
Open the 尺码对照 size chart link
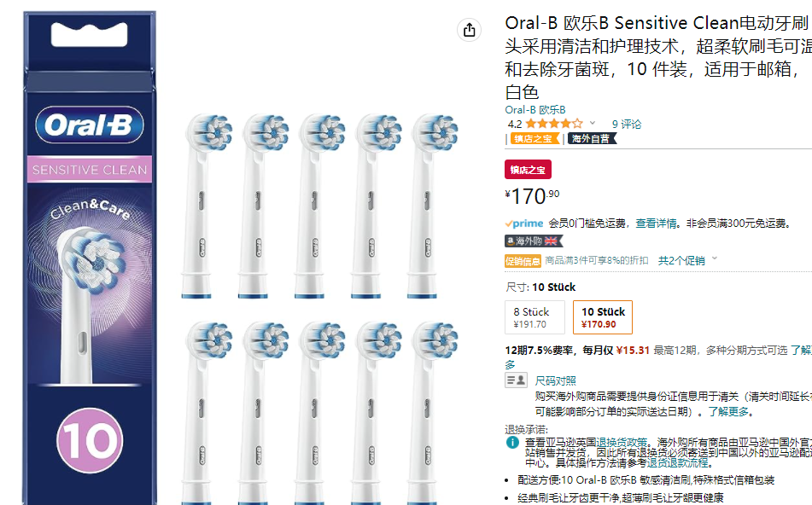tap(555, 380)
